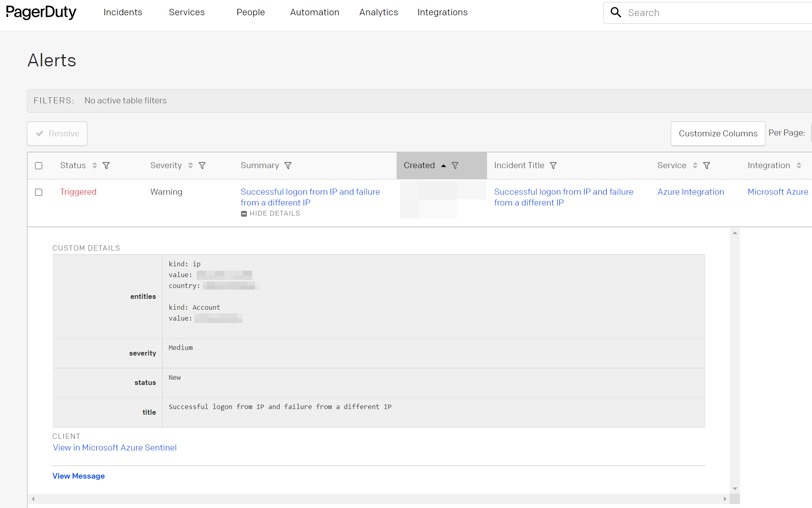Open the Customize Columns dialog

[717, 133]
